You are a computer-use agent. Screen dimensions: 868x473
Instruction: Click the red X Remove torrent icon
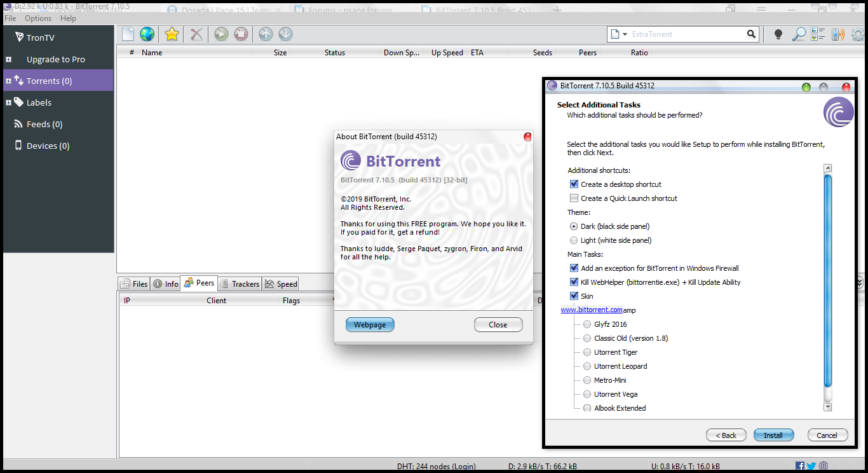[197, 34]
